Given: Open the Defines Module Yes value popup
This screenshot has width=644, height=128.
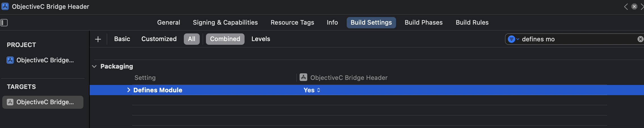Looking at the screenshot, I should click(312, 90).
